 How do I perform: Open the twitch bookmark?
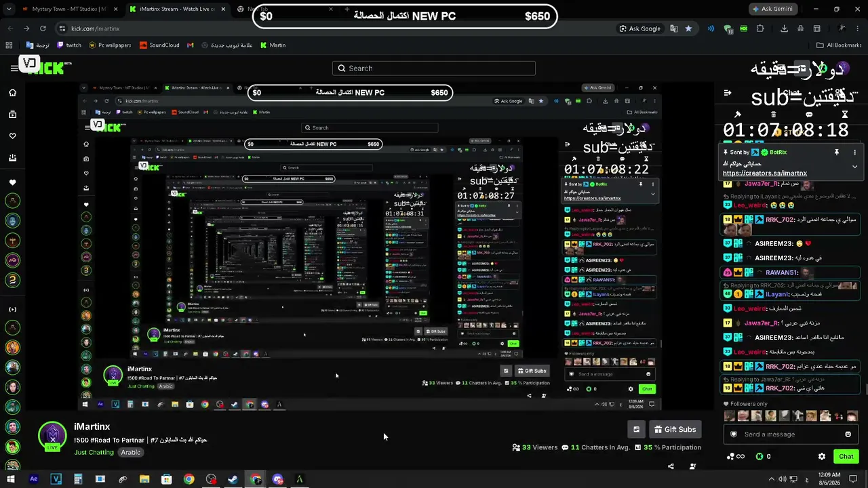pyautogui.click(x=69, y=45)
